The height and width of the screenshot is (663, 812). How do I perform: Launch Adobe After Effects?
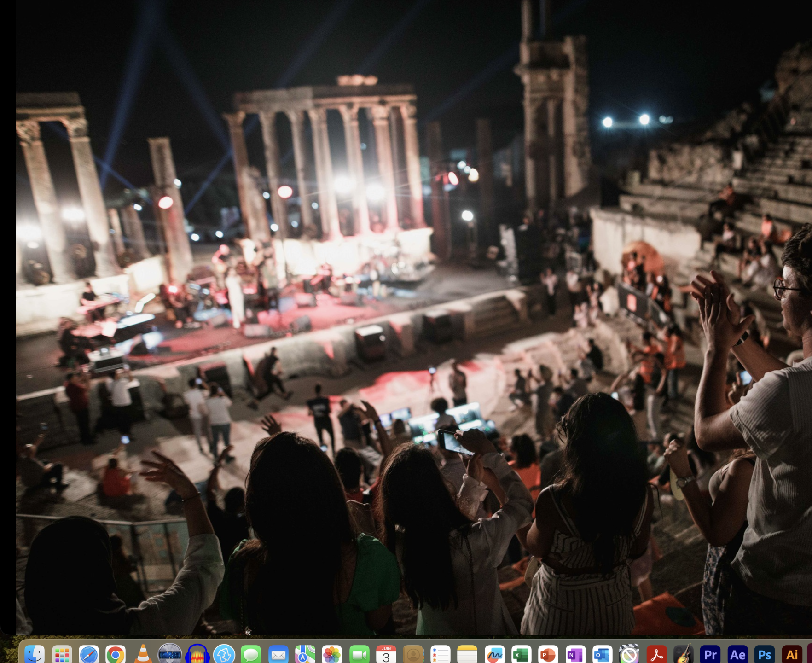click(737, 654)
